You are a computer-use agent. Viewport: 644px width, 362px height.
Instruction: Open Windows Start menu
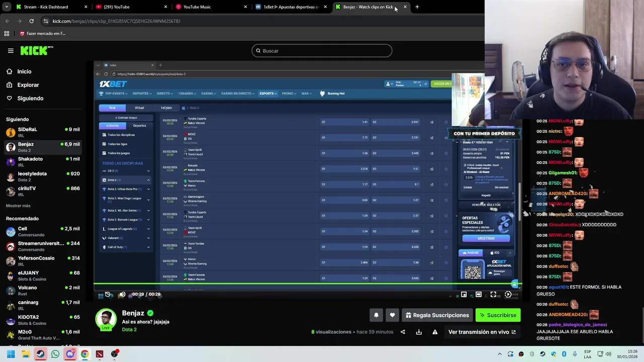(x=11, y=354)
